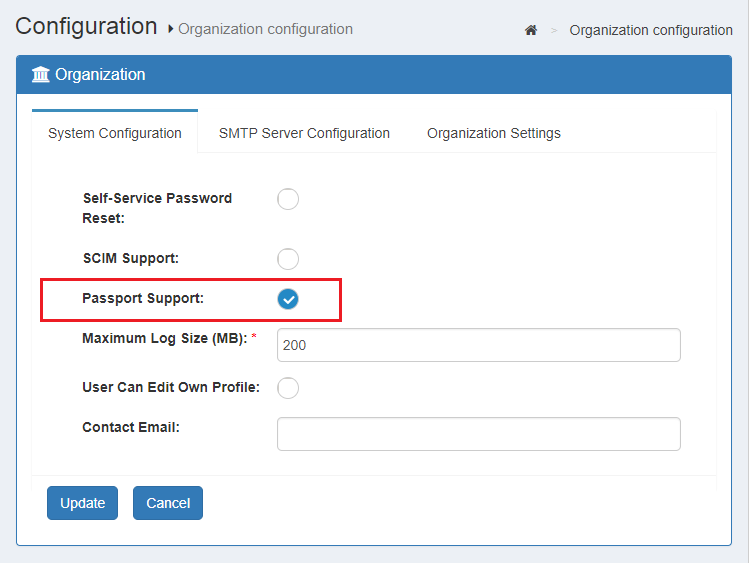
Task: Click the Organization panel header title
Action: (100, 75)
